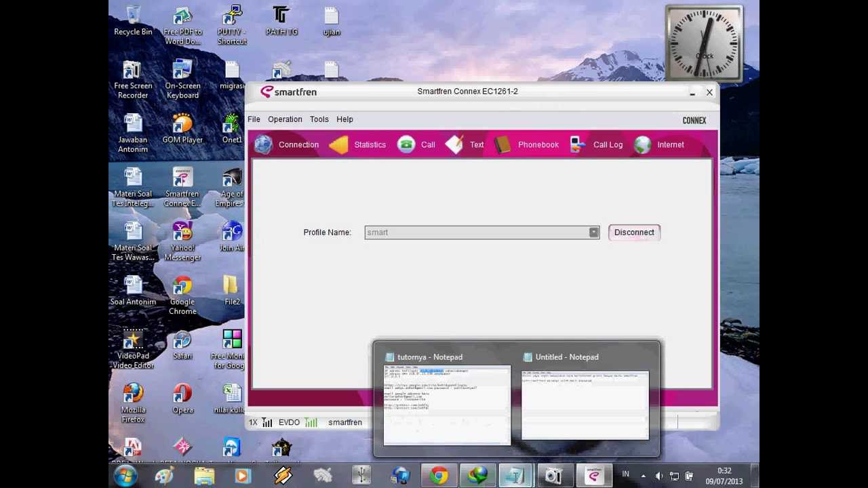Open the Call Log tab
Screen dimensions: 868x488
tap(596, 144)
